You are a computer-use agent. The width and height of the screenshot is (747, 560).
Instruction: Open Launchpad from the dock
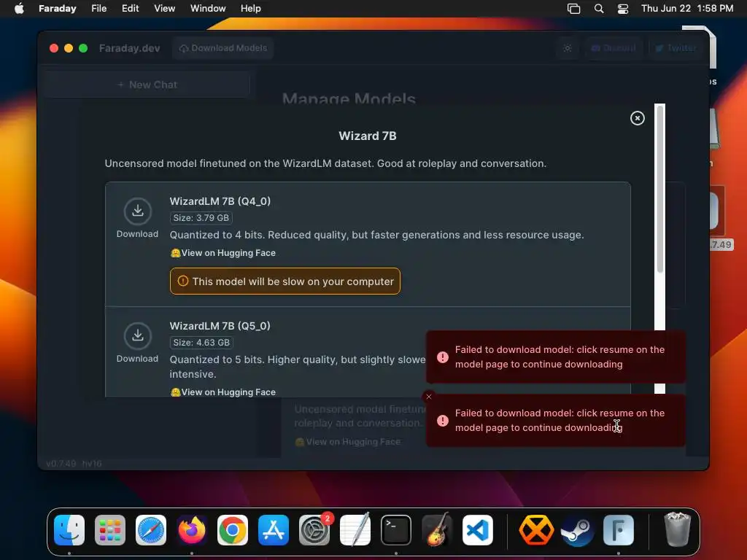[x=110, y=530]
